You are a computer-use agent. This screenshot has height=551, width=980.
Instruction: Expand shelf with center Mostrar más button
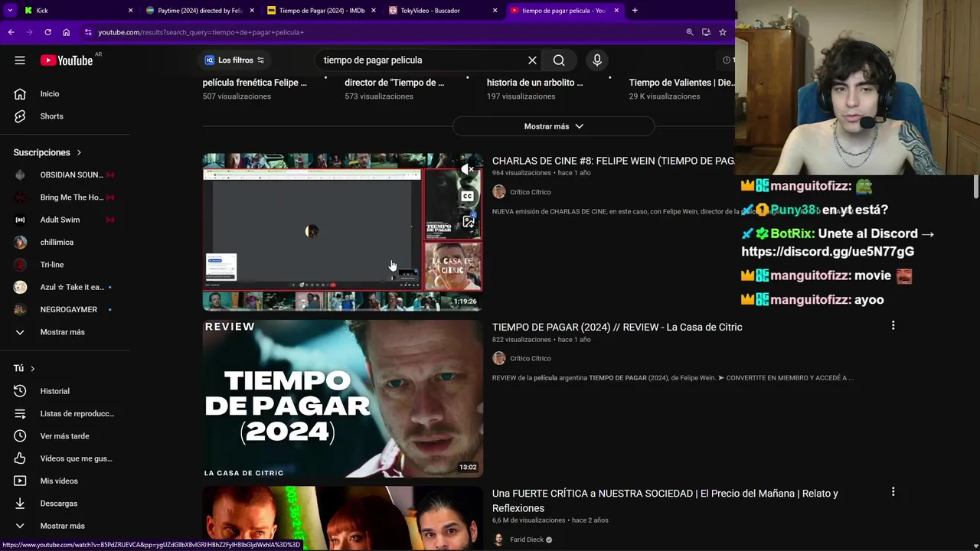554,126
